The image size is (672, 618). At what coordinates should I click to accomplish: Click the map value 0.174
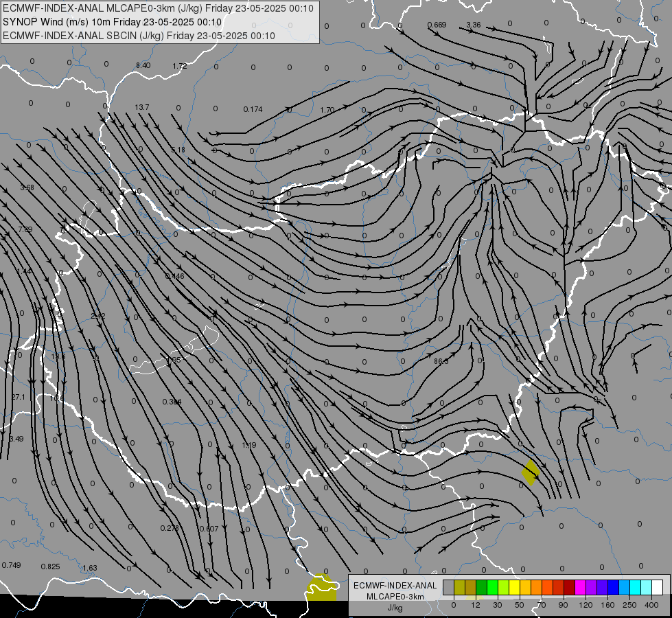click(253, 109)
